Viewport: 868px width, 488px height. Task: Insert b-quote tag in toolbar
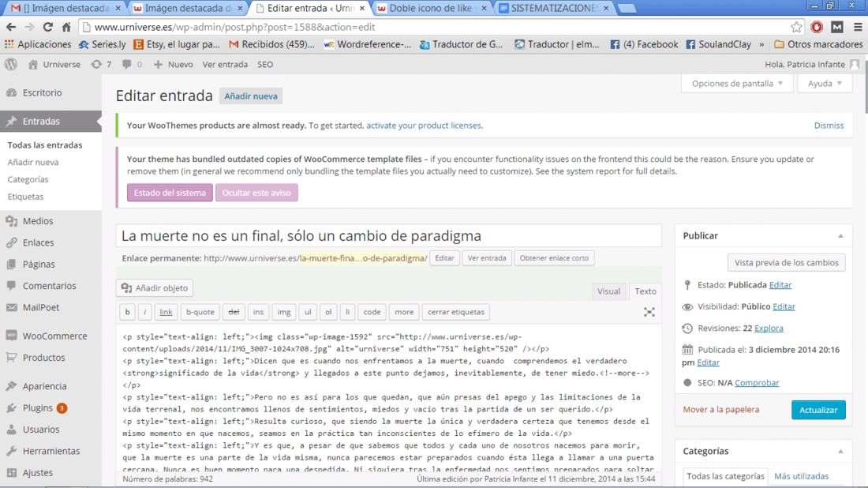tap(200, 312)
